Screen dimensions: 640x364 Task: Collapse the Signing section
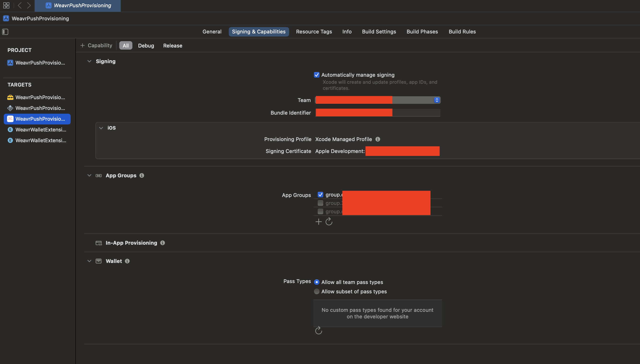point(89,61)
